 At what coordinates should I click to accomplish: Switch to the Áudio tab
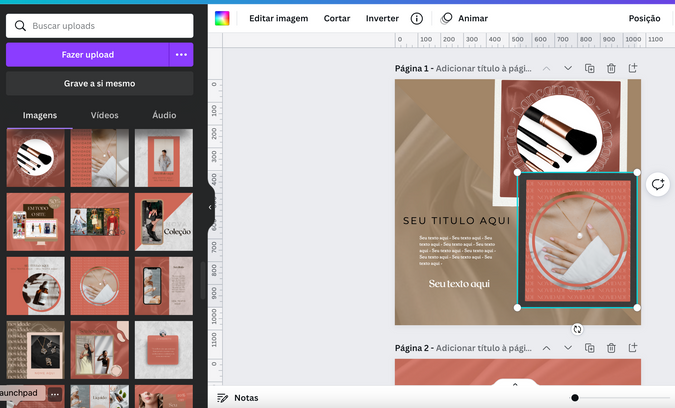click(x=164, y=115)
